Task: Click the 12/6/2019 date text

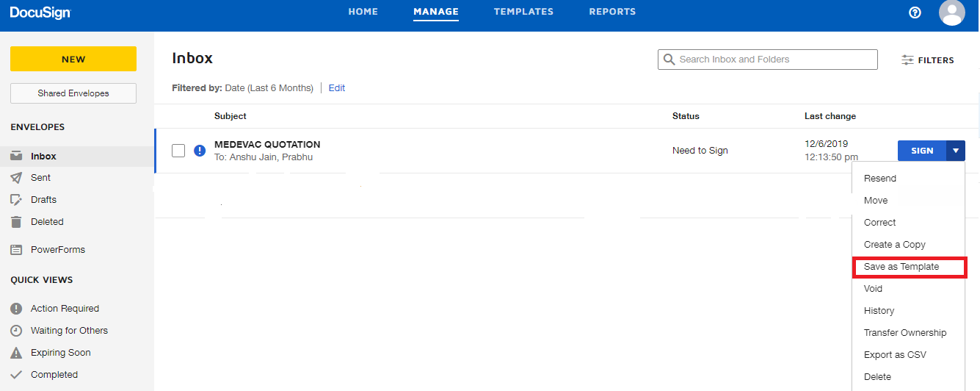Action: click(827, 144)
